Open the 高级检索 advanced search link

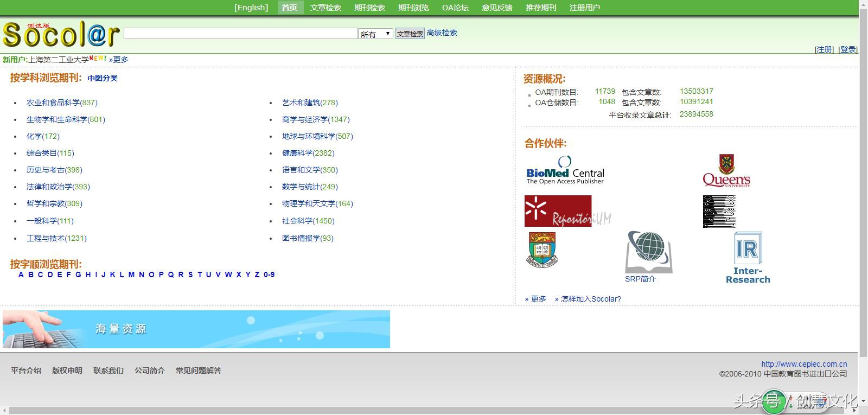(442, 33)
